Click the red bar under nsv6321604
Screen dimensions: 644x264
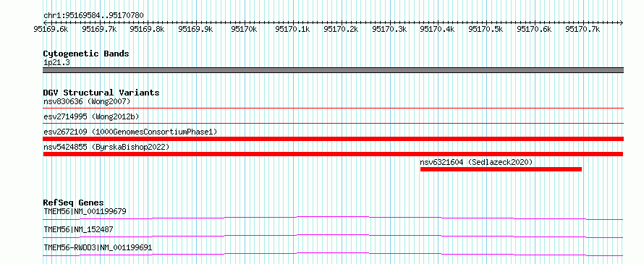tap(501, 169)
